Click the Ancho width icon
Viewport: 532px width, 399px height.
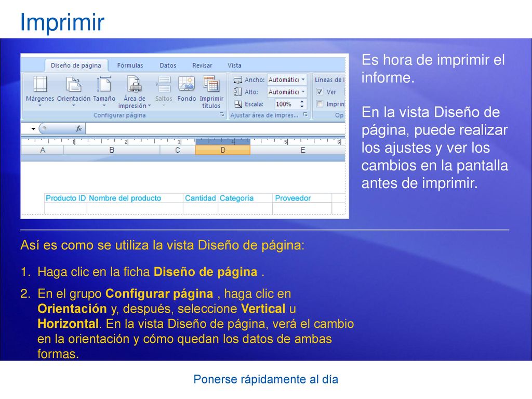tap(237, 79)
